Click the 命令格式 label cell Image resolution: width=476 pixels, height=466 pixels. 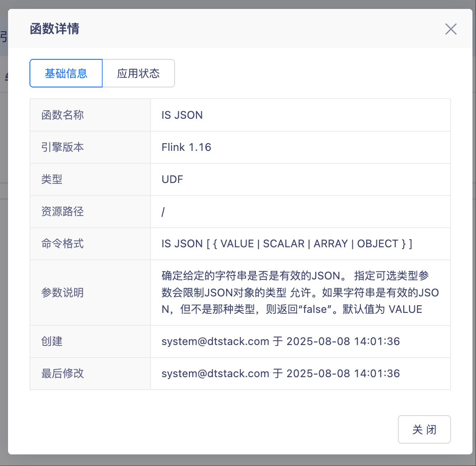coord(63,244)
